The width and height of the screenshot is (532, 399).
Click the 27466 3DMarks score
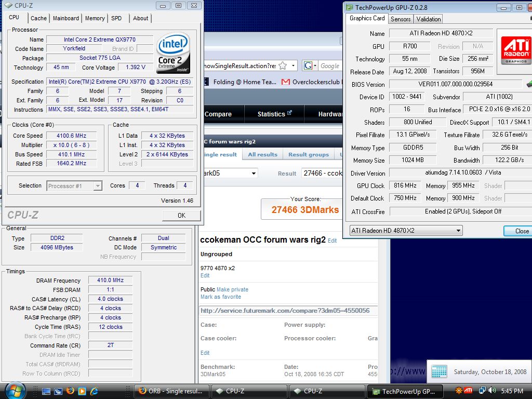pyautogui.click(x=305, y=210)
